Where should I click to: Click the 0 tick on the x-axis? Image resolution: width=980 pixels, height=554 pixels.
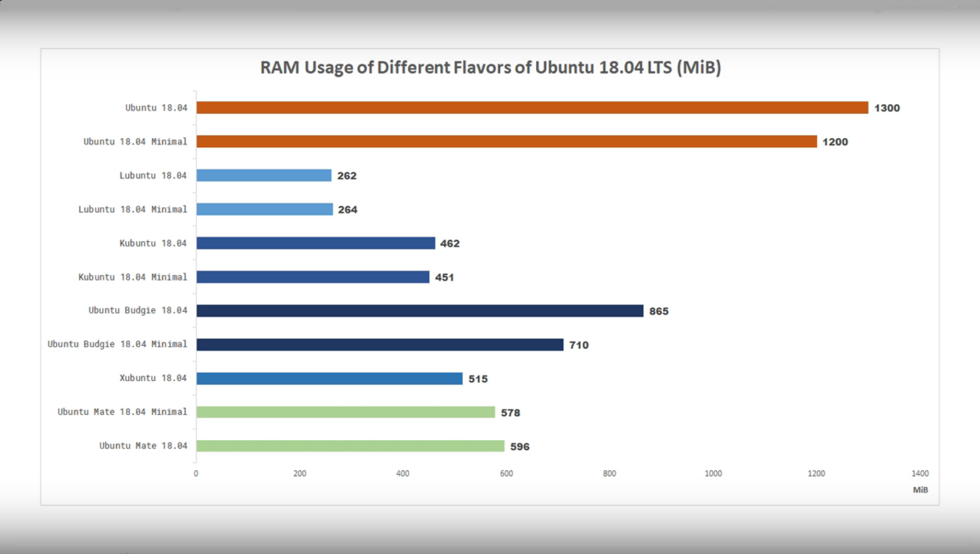[x=196, y=473]
